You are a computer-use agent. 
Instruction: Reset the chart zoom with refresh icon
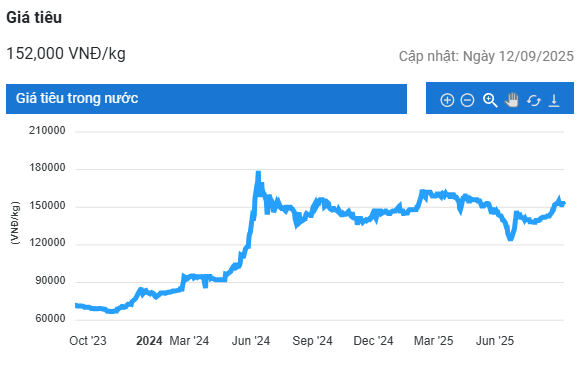(534, 100)
